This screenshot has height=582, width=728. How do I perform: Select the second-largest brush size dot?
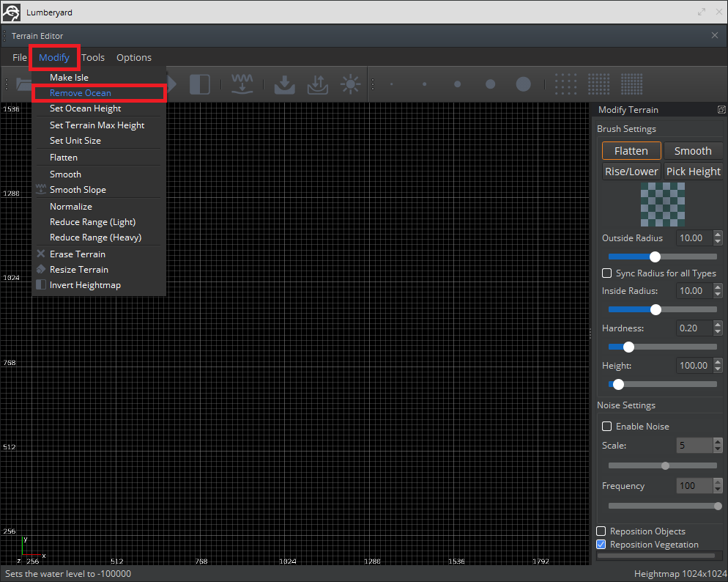[490, 84]
